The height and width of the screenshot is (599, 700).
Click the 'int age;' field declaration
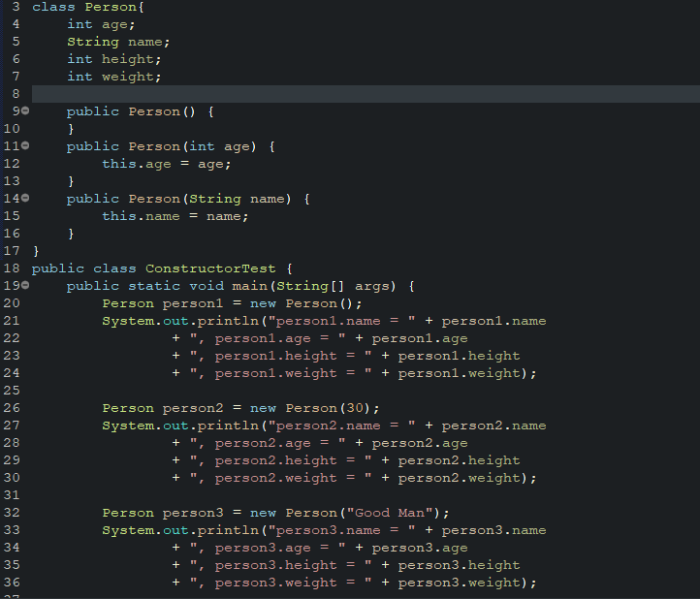101,24
